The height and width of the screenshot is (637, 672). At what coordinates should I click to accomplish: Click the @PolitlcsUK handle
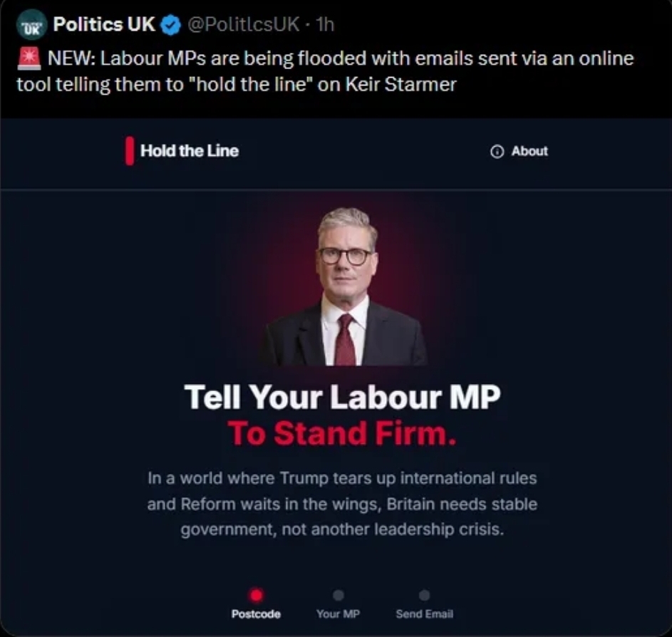(x=244, y=24)
